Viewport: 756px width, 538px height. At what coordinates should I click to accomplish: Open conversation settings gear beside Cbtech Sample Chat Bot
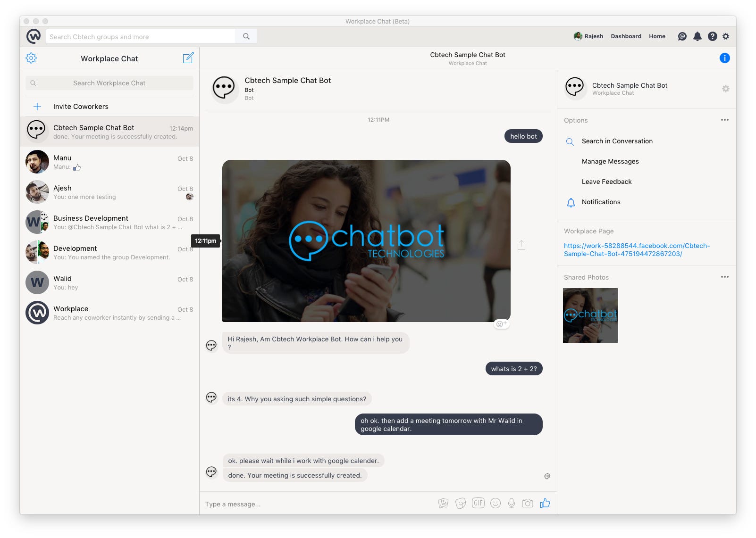tap(726, 89)
